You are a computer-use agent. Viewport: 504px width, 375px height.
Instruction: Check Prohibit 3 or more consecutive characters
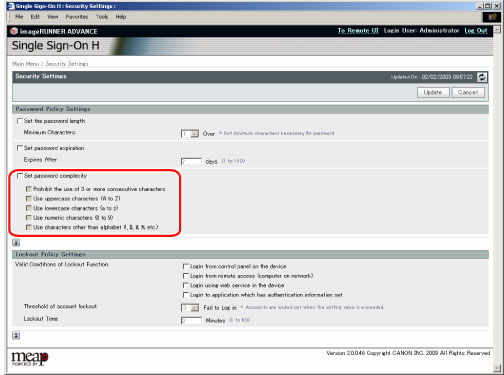(x=29, y=189)
